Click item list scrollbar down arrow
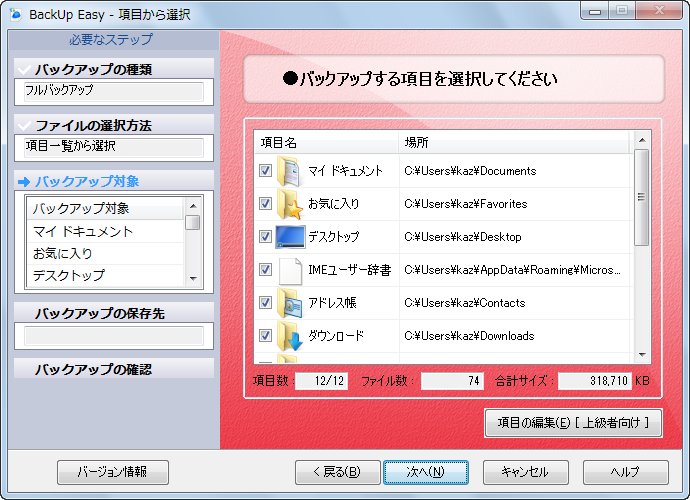The width and height of the screenshot is (690, 500). [642, 355]
